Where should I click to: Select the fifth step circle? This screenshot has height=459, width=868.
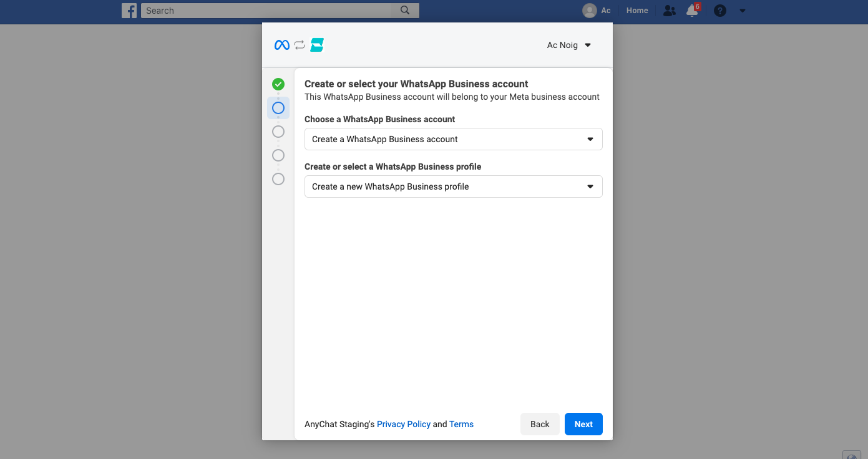coord(278,179)
